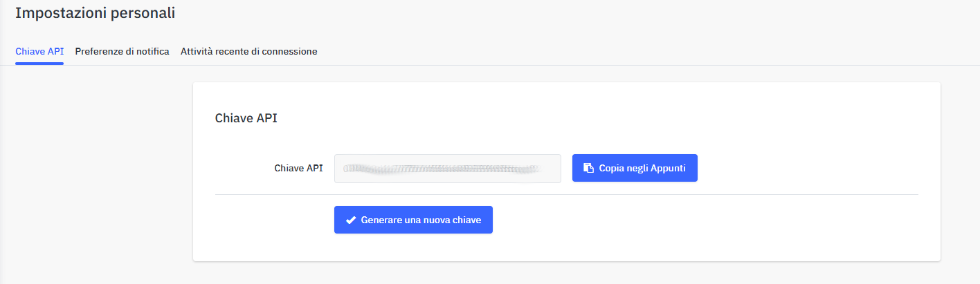
Task: Select the Chiave API tab
Action: (39, 52)
